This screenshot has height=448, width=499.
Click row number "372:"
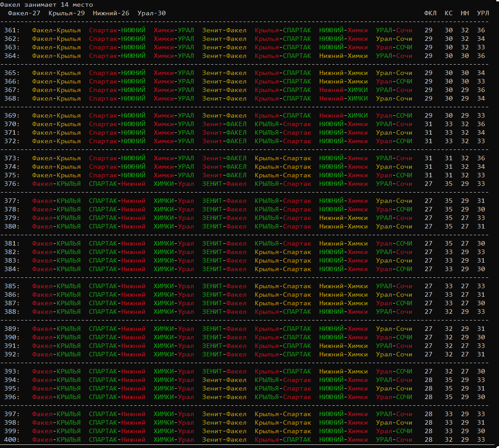click(x=12, y=141)
